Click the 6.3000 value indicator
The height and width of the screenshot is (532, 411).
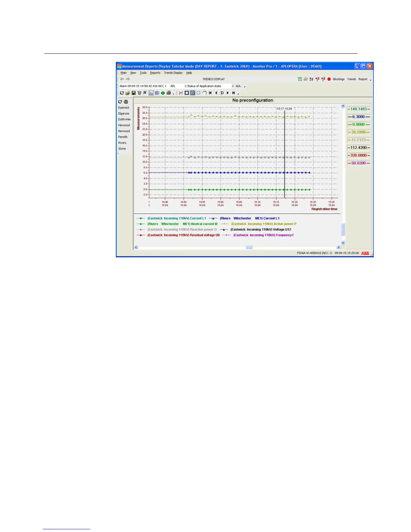tap(359, 117)
